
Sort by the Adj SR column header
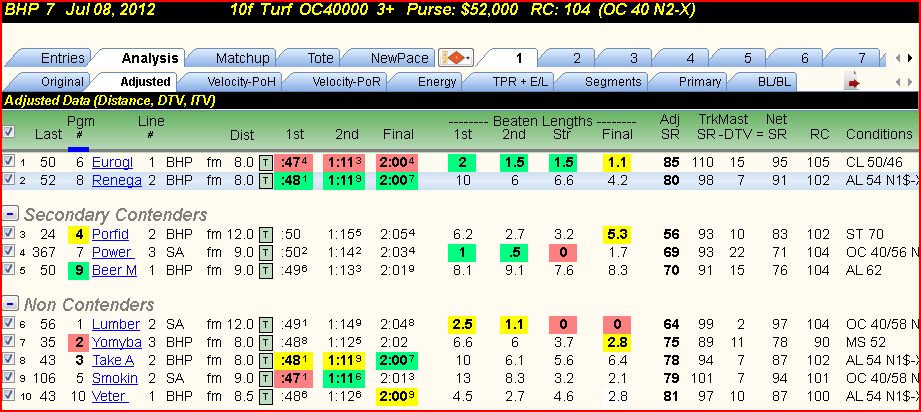[670, 126]
